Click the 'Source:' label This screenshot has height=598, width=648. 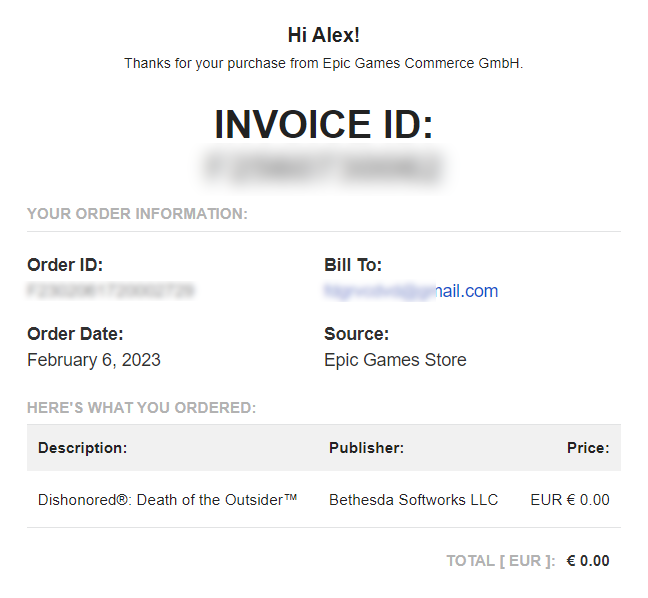coord(356,334)
